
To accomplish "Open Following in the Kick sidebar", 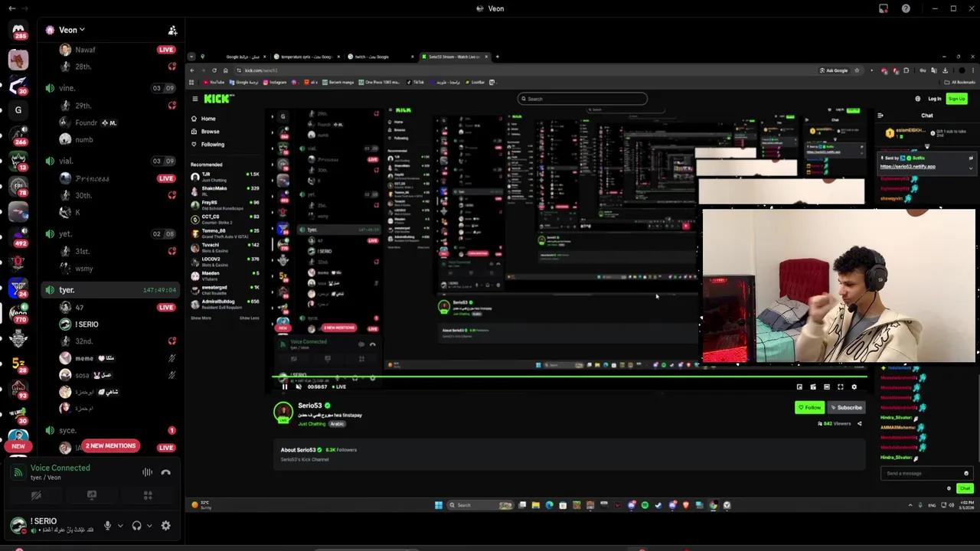I will tap(207, 145).
